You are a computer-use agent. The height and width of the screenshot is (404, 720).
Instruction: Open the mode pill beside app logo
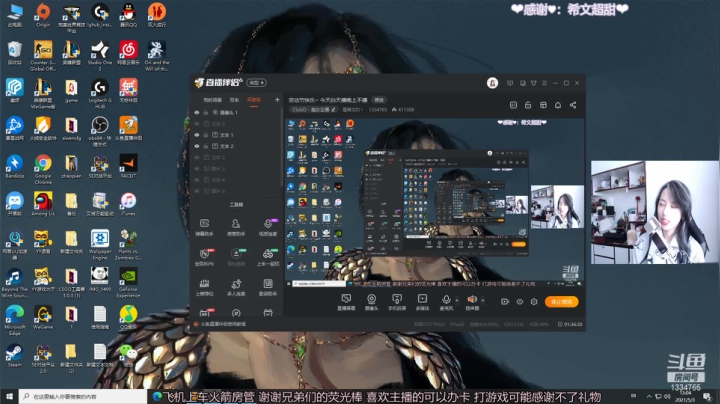[256, 83]
